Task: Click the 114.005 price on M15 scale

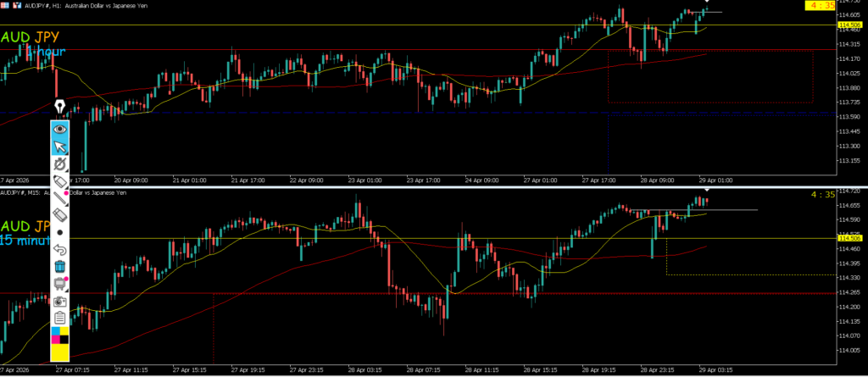Action: point(849,351)
